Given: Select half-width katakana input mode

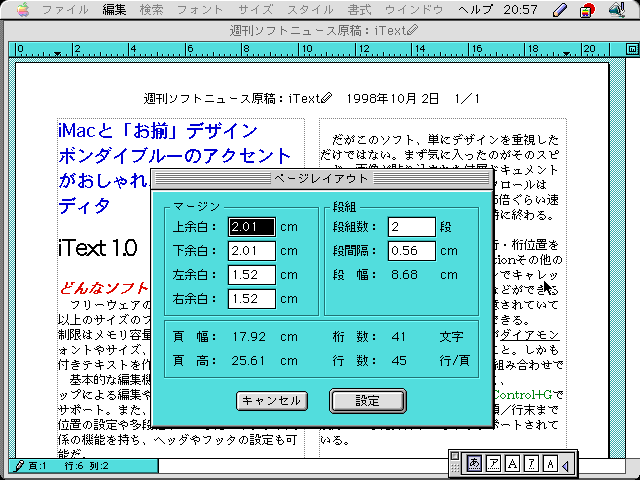Looking at the screenshot, I should [x=532, y=464].
